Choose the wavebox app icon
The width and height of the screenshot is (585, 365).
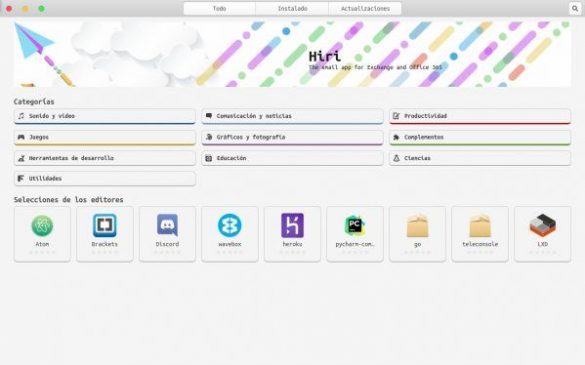tap(230, 225)
